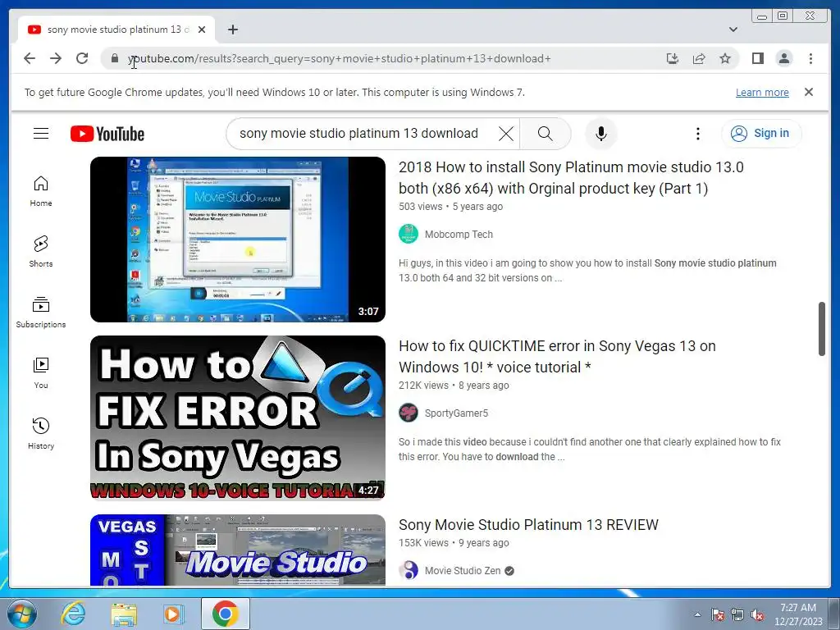Open the Windows Start button
The height and width of the screenshot is (630, 840).
tap(22, 614)
